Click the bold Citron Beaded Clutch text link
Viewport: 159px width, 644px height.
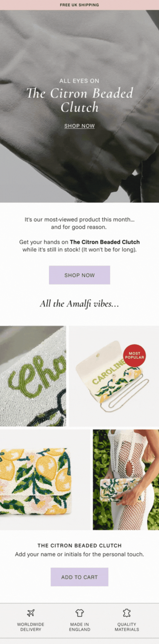coord(105,242)
